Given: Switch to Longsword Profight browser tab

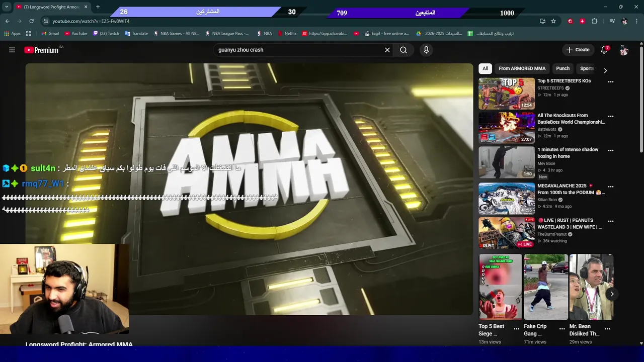Looking at the screenshot, I should [x=51, y=7].
